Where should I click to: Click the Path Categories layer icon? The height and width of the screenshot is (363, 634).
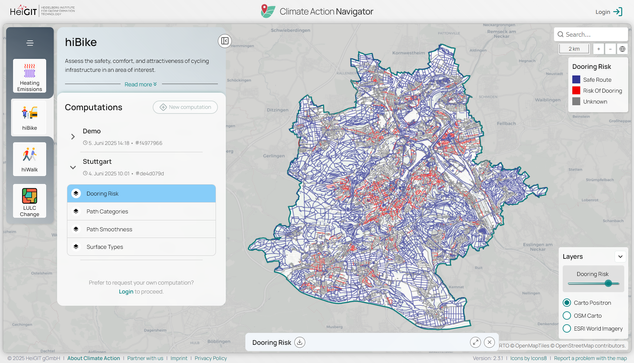[x=76, y=211]
